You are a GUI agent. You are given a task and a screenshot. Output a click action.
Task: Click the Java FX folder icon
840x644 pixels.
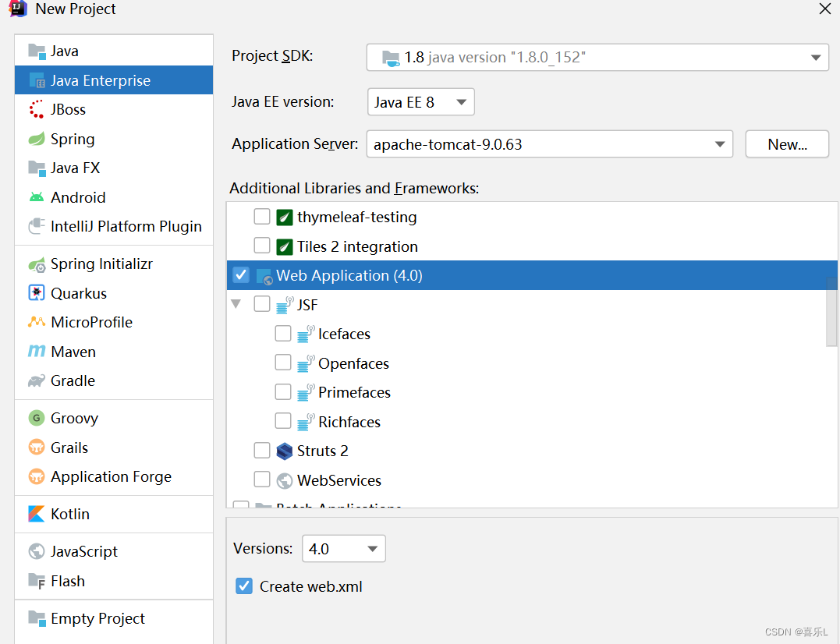37,168
